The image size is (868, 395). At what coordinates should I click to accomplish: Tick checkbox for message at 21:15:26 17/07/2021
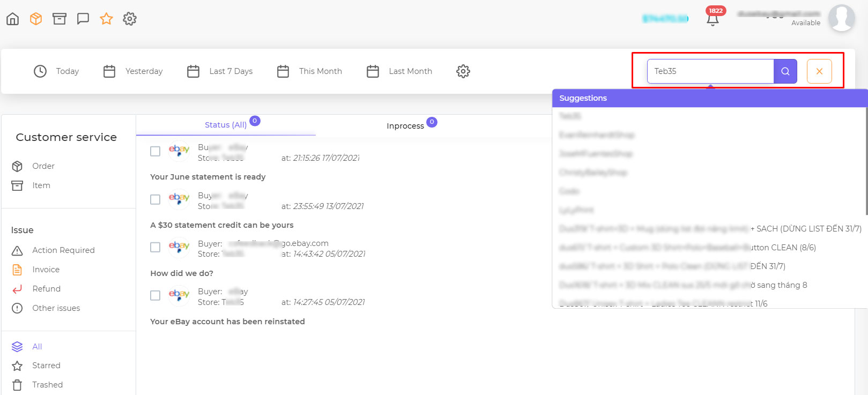pos(155,152)
